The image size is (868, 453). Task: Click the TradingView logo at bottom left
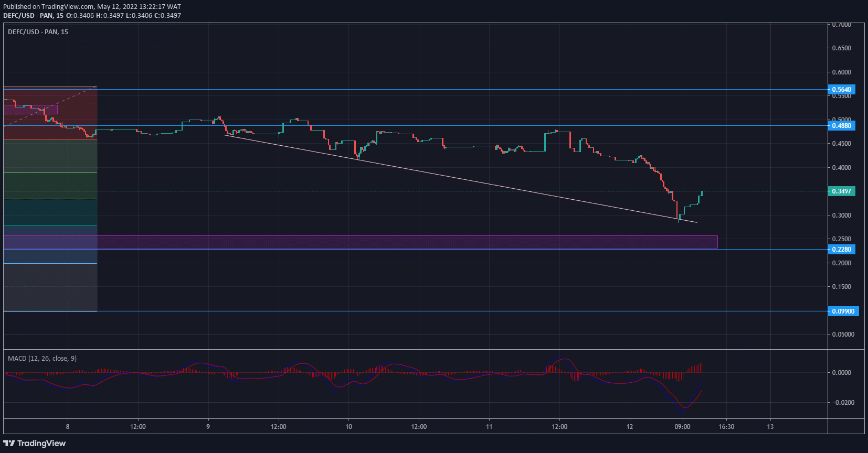click(34, 444)
